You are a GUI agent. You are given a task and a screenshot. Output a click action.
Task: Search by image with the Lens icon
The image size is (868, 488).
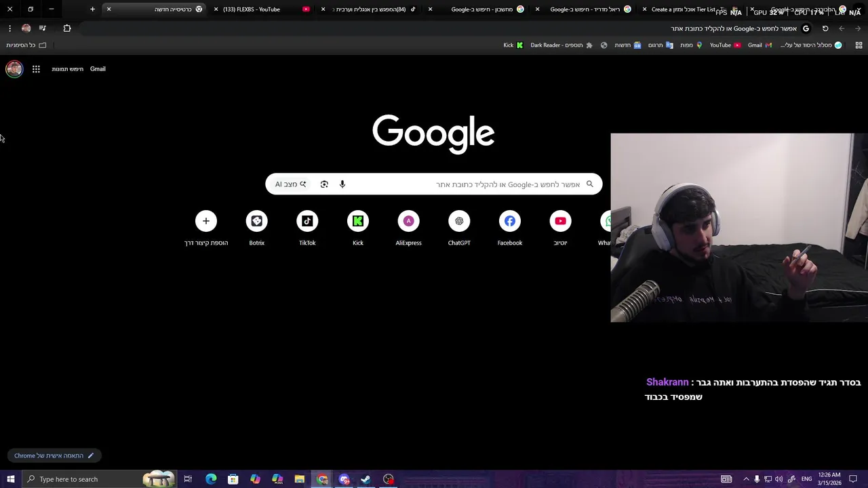[x=324, y=184]
